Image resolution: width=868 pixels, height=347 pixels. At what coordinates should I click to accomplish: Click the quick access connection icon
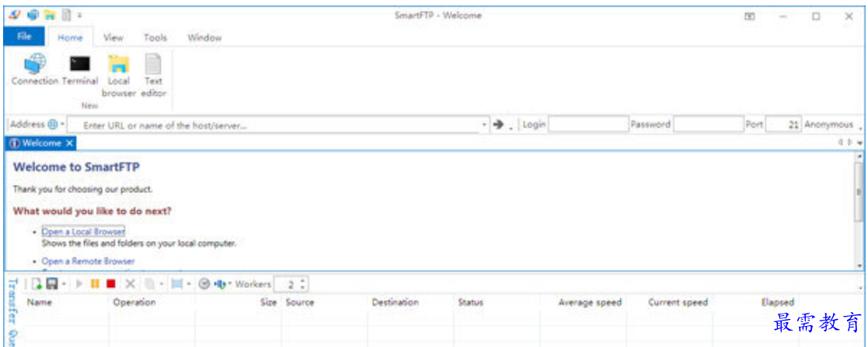pos(33,16)
